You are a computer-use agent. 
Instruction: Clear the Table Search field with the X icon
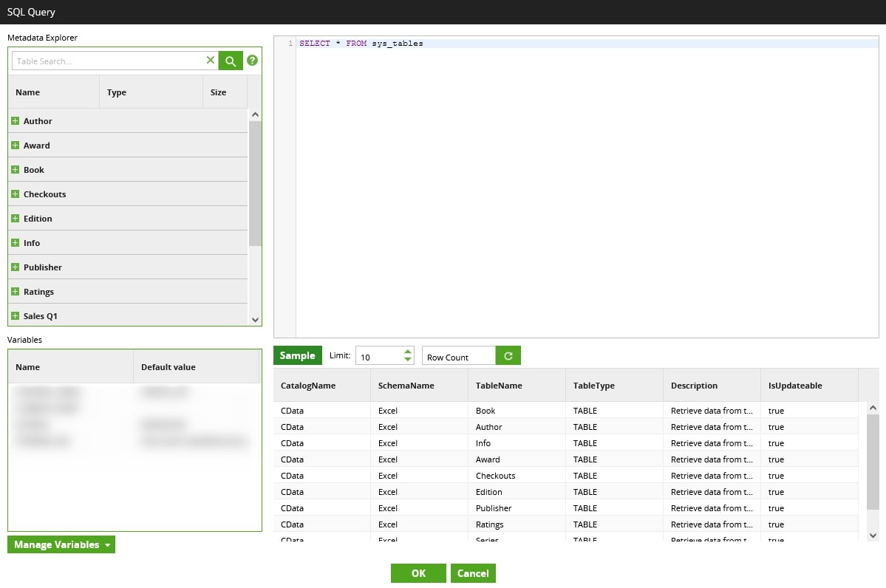(x=210, y=60)
